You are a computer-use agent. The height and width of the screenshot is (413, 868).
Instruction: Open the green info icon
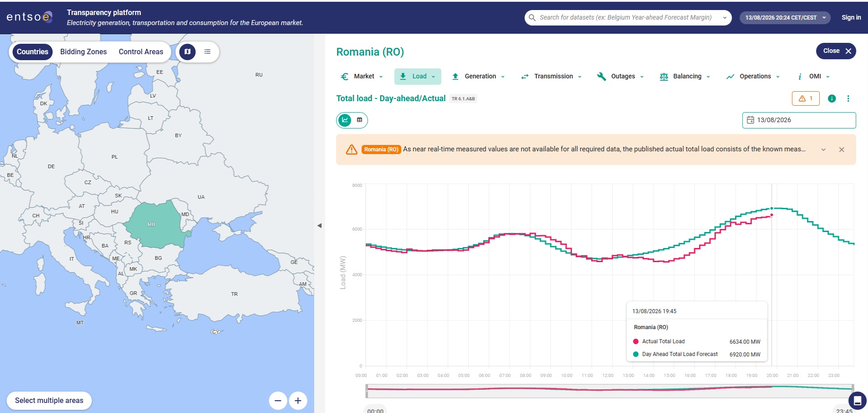click(x=832, y=98)
